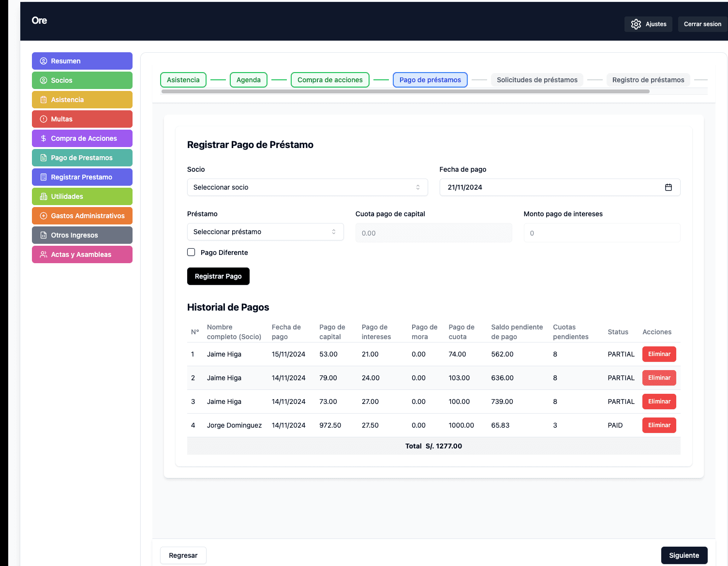Click the Pago de Prestamos document icon
This screenshot has width=728, height=566.
(44, 158)
